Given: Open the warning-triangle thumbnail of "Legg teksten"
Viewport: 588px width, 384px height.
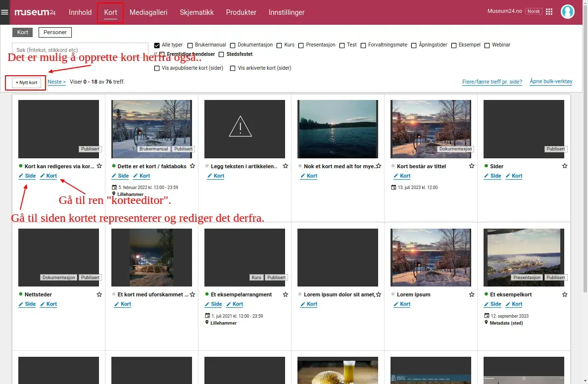Looking at the screenshot, I should (x=245, y=129).
